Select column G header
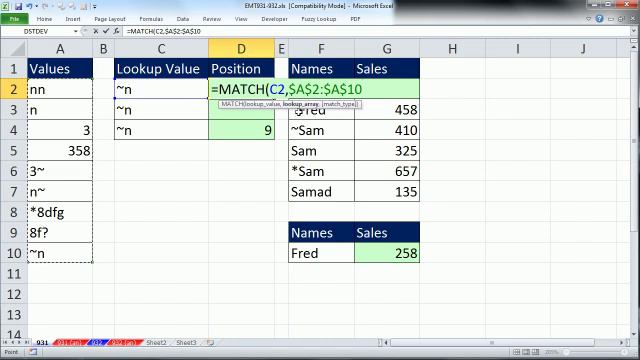The width and height of the screenshot is (640, 360). [x=387, y=49]
